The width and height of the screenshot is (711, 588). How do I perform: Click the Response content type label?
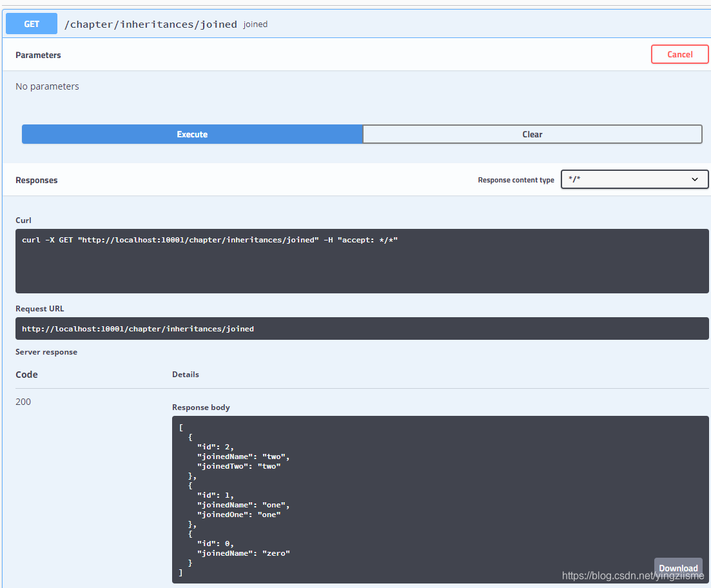516,180
